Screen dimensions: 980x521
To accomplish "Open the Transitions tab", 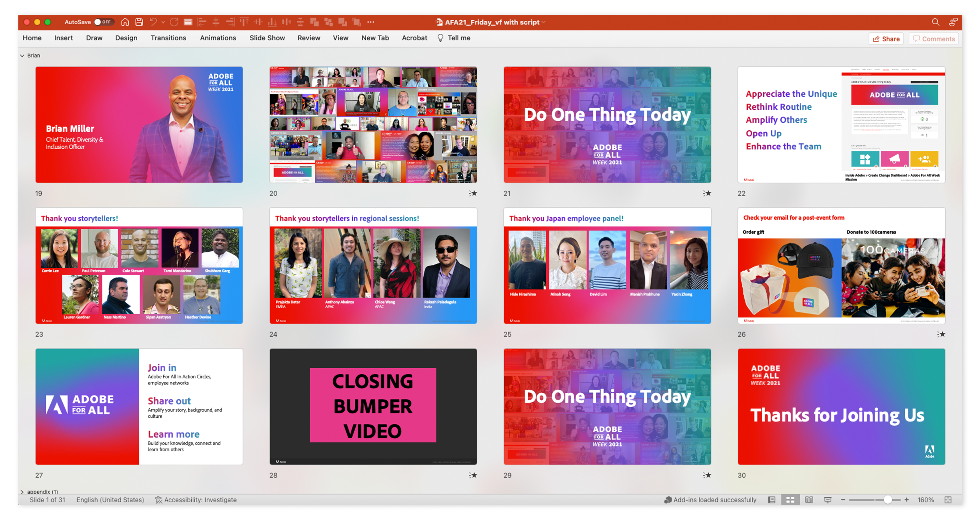I will click(x=168, y=38).
